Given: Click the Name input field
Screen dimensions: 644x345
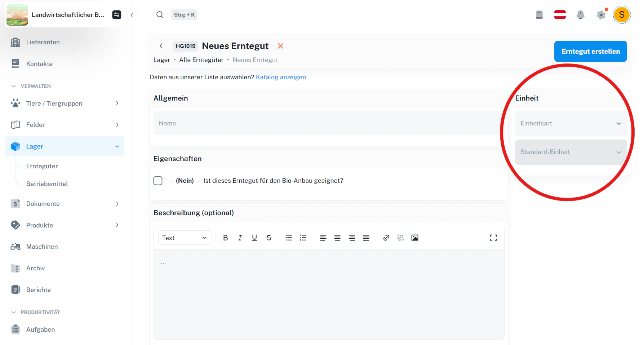Looking at the screenshot, I should click(x=330, y=123).
